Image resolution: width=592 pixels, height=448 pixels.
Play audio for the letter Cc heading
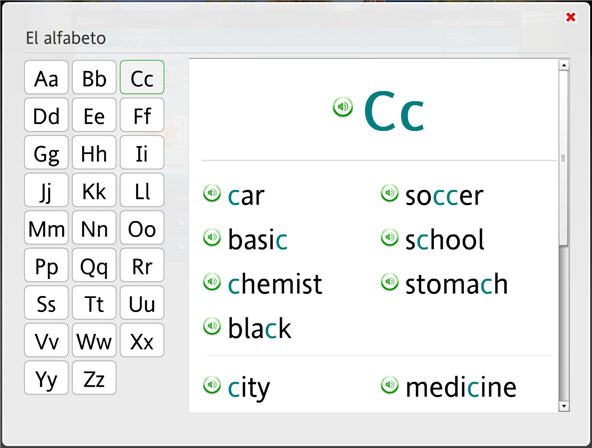(343, 107)
